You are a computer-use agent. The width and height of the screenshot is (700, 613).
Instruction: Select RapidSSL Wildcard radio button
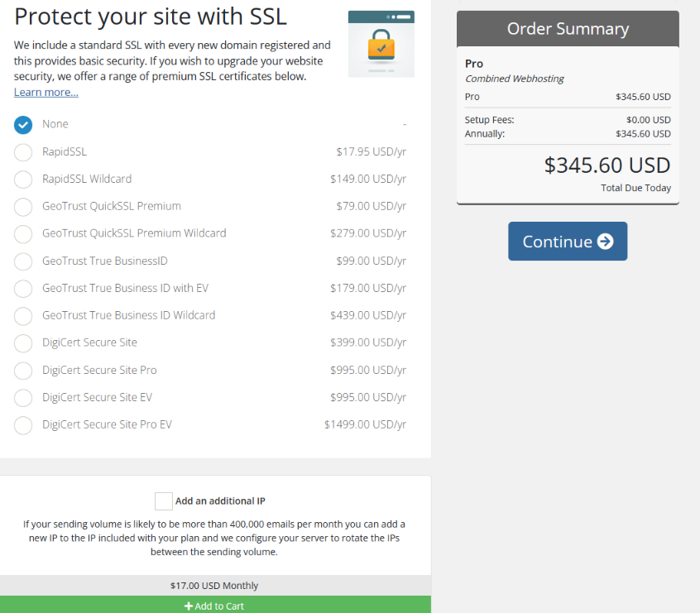[23, 180]
